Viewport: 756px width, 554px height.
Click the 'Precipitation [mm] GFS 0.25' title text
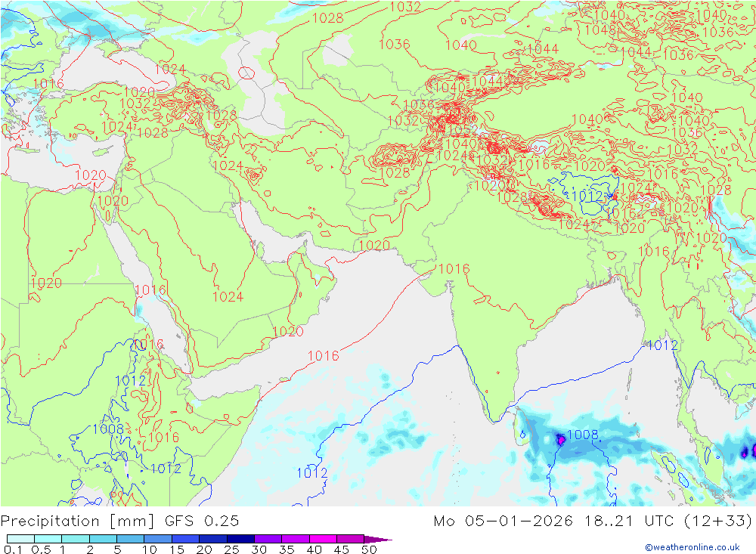coord(119,522)
